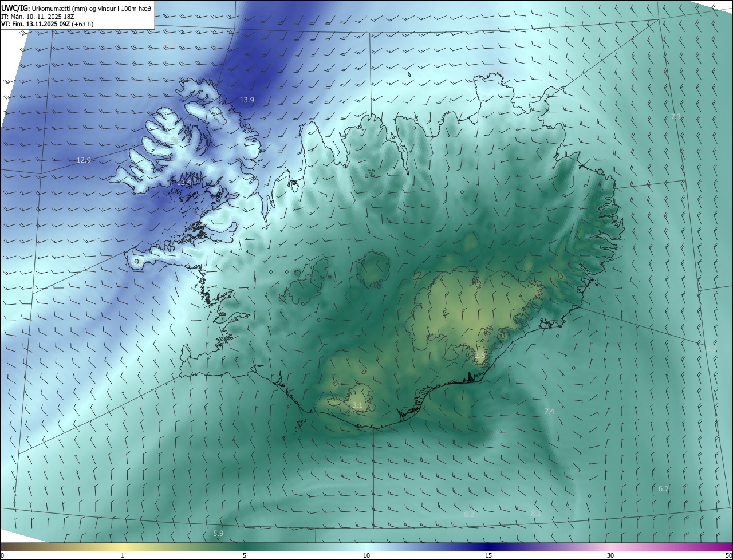Image resolution: width=733 pixels, height=560 pixels.
Task: Click the 12.9 value west of the Westfjords
Action: (x=84, y=160)
